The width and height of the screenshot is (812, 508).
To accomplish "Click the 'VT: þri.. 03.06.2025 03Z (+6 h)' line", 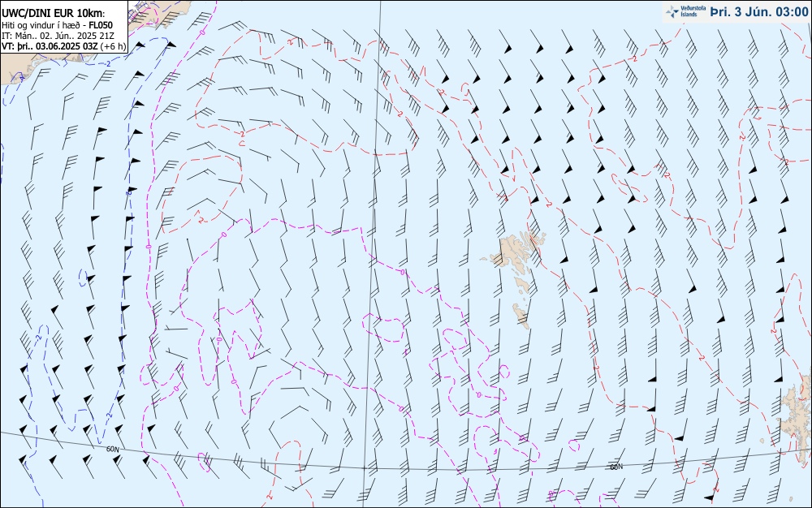I will click(63, 46).
